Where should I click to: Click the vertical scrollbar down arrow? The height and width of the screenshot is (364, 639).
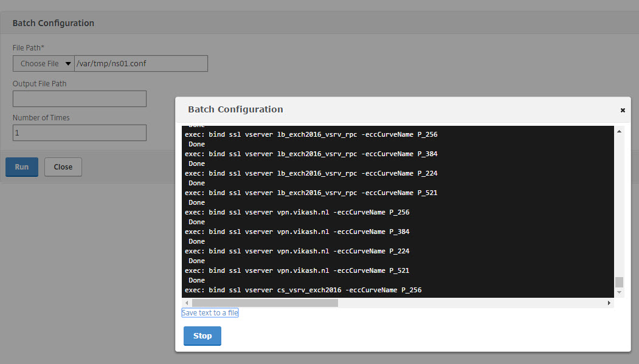619,292
